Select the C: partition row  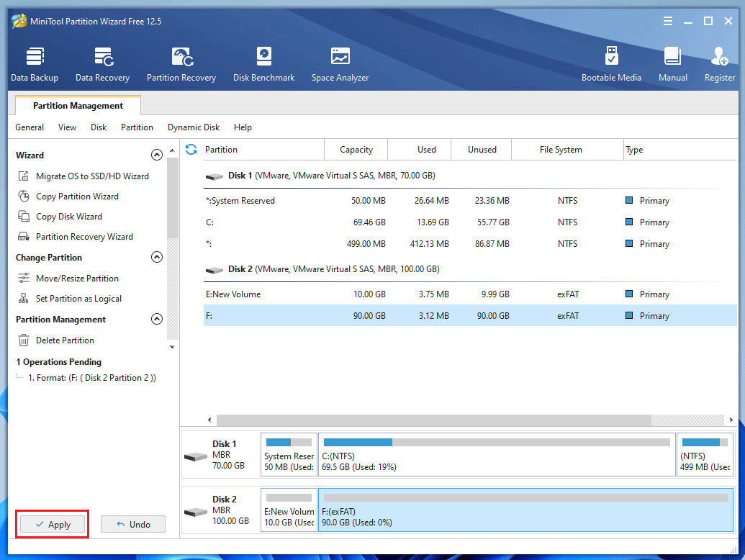470,222
